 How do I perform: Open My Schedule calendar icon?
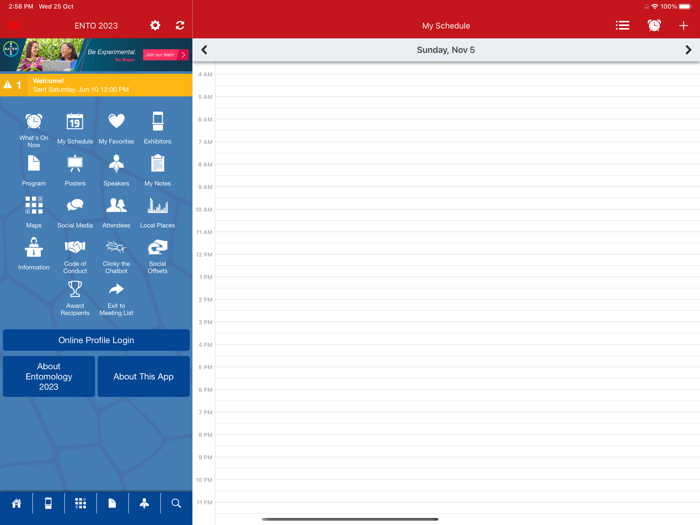[75, 129]
